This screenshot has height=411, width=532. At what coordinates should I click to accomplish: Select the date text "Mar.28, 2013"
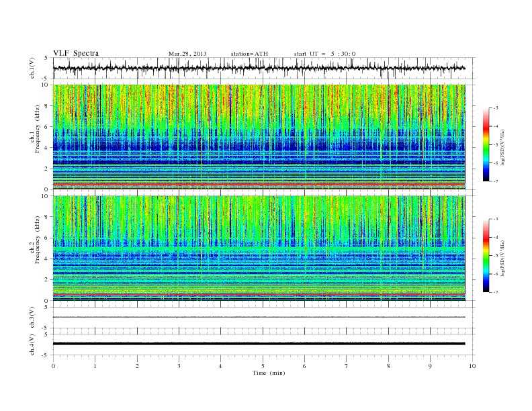click(x=187, y=54)
